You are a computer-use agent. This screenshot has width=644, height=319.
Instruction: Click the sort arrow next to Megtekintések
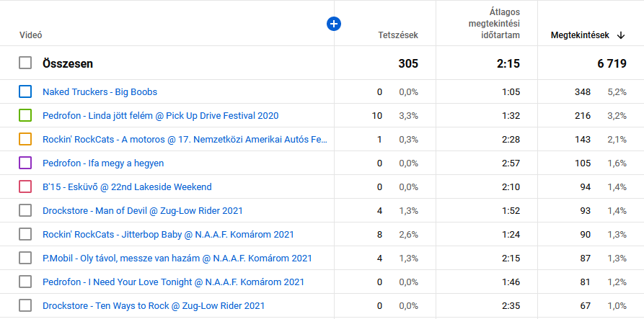coord(621,35)
